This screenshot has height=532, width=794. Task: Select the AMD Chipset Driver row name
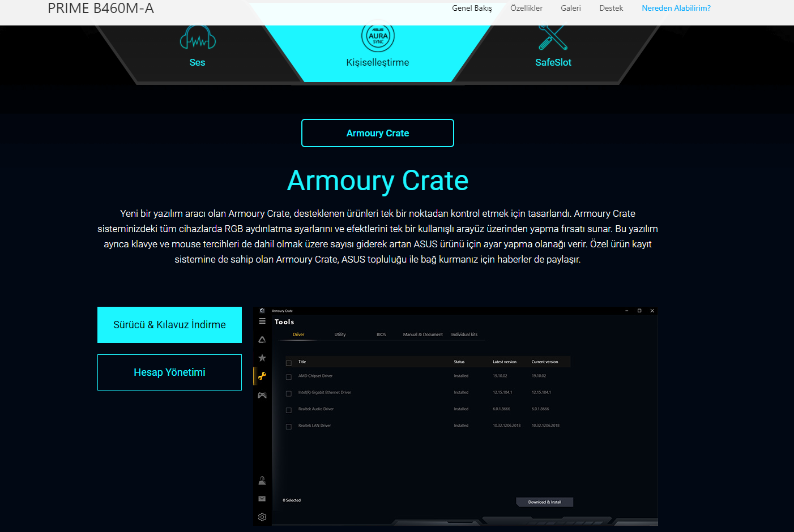pos(315,376)
